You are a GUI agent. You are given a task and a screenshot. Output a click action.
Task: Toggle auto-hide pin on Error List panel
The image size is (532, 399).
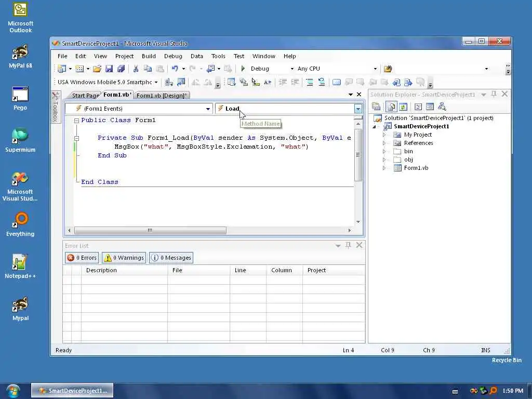(348, 245)
